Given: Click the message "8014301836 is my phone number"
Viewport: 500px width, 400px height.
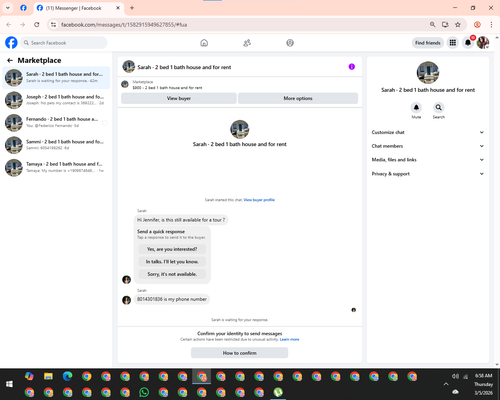Looking at the screenshot, I should pyautogui.click(x=172, y=299).
